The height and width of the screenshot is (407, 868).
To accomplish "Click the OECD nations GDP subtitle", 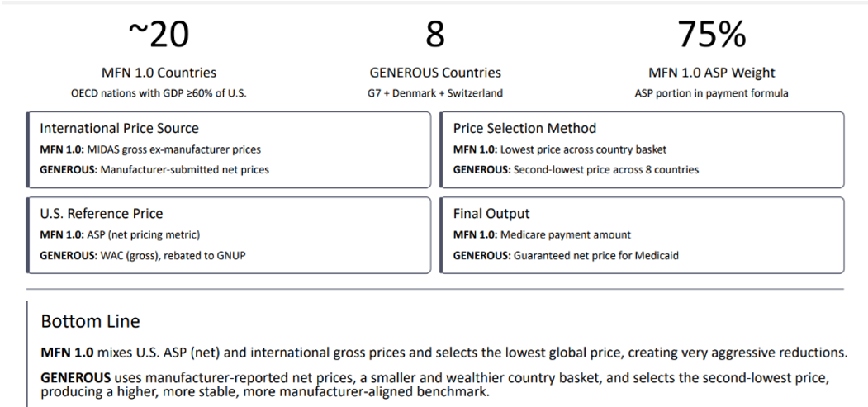I will tap(157, 93).
